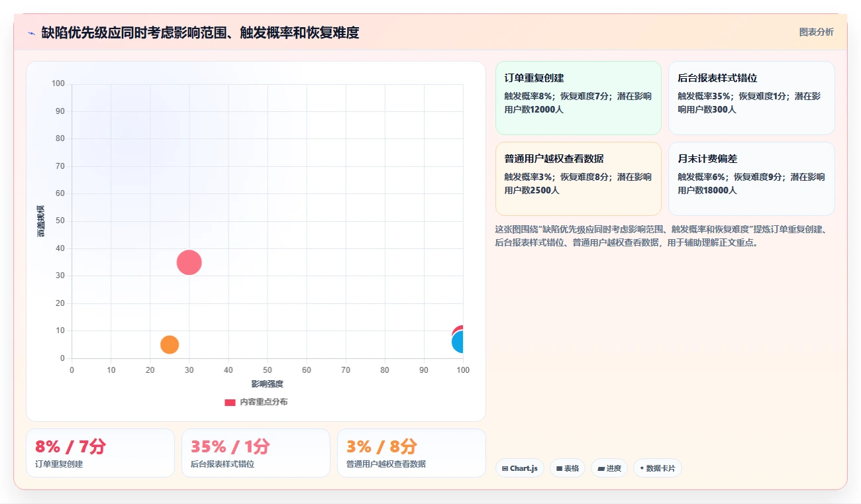Open the 普通用户越权查看数据 info card
This screenshot has width=861, height=504.
[578, 179]
